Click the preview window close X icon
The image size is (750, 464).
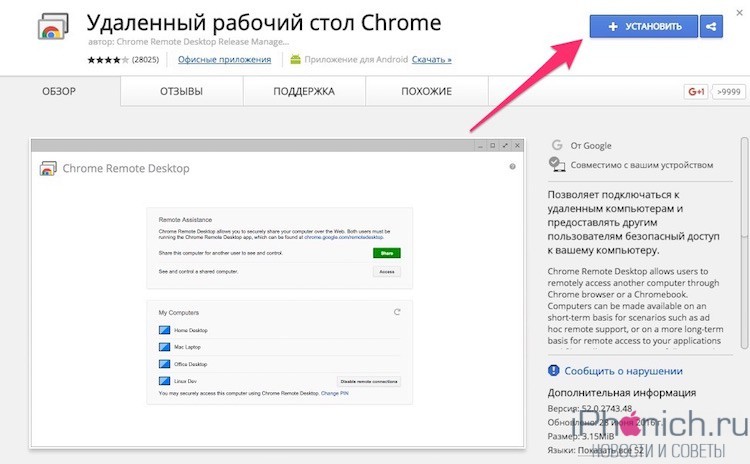click(517, 145)
